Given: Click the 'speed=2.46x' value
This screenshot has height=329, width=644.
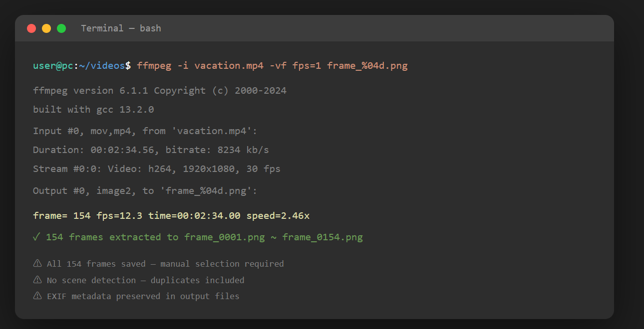Looking at the screenshot, I should (x=278, y=216).
